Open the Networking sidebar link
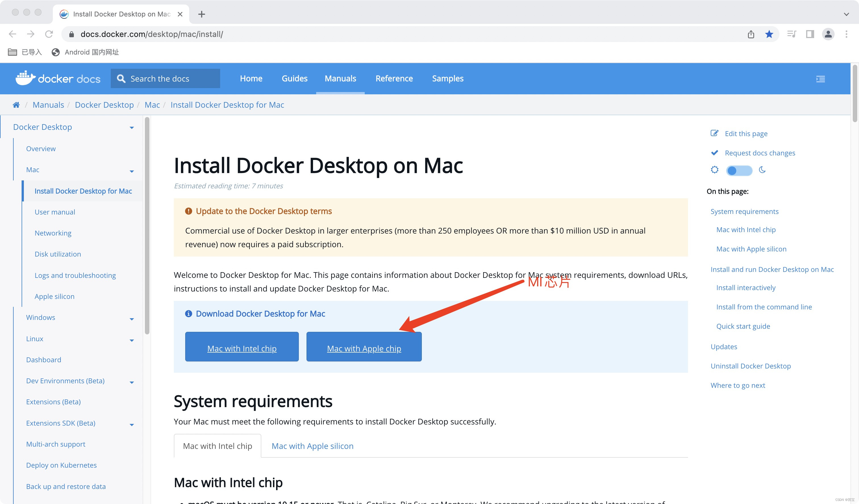 (53, 233)
